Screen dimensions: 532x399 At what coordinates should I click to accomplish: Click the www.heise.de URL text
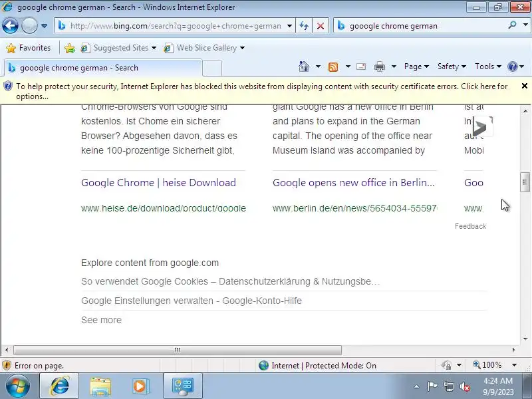(x=163, y=208)
